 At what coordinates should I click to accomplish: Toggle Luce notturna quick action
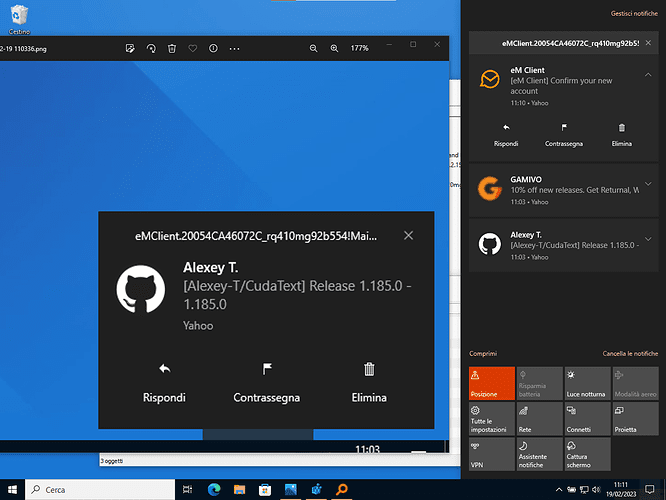click(x=588, y=383)
